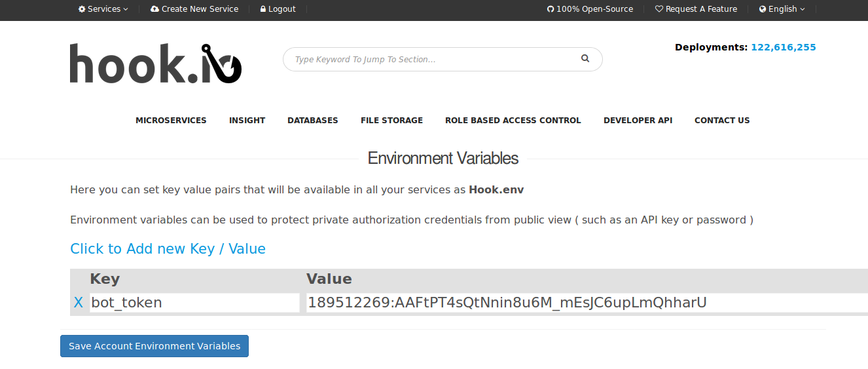
Task: Click the hook.io logo
Action: click(156, 64)
